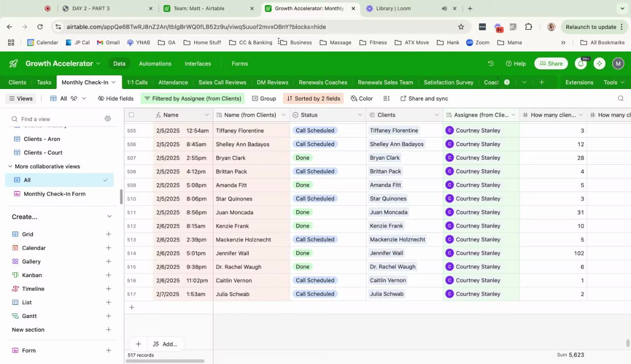Open the browser extensions puzzle icon
631x364 pixels.
529,27
